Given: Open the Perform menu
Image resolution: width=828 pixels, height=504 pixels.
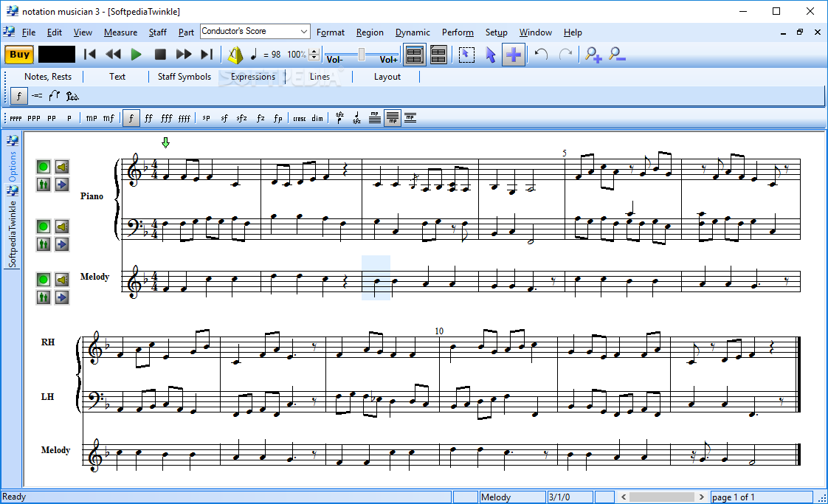Looking at the screenshot, I should click(x=458, y=32).
